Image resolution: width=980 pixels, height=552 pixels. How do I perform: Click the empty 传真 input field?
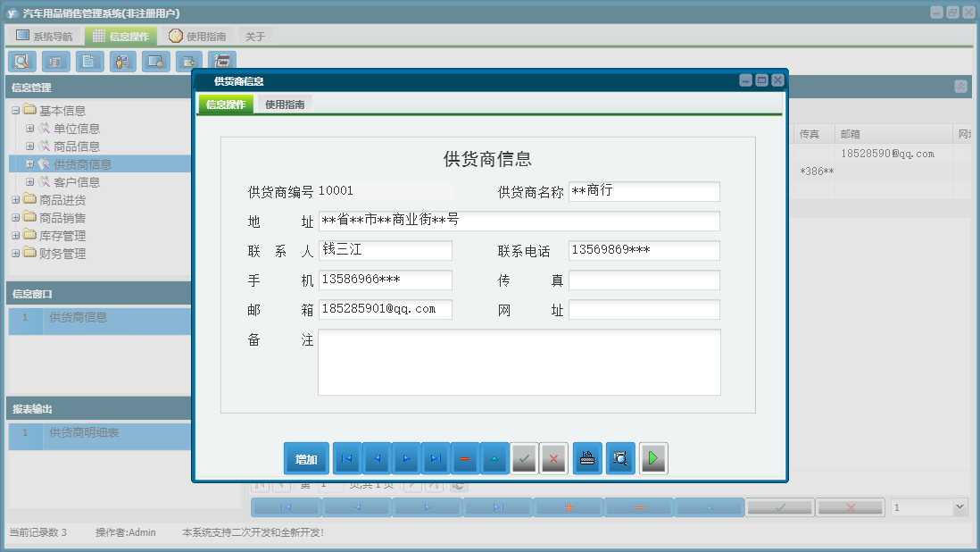point(644,280)
